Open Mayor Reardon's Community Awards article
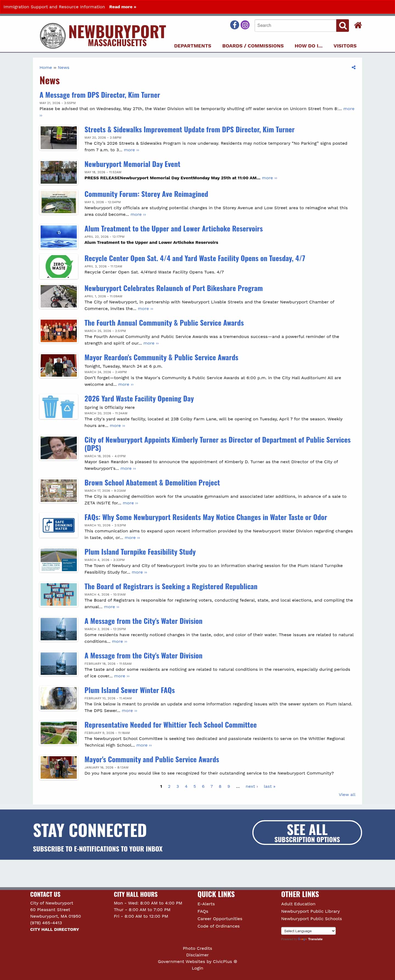 (x=161, y=358)
